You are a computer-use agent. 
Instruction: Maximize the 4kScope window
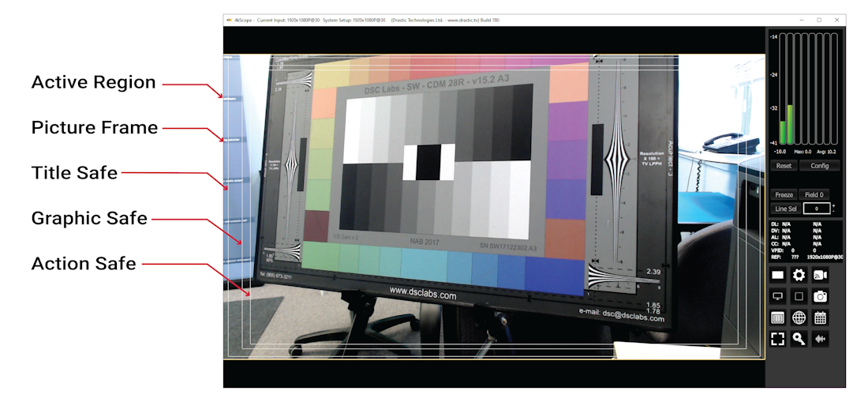click(x=819, y=20)
